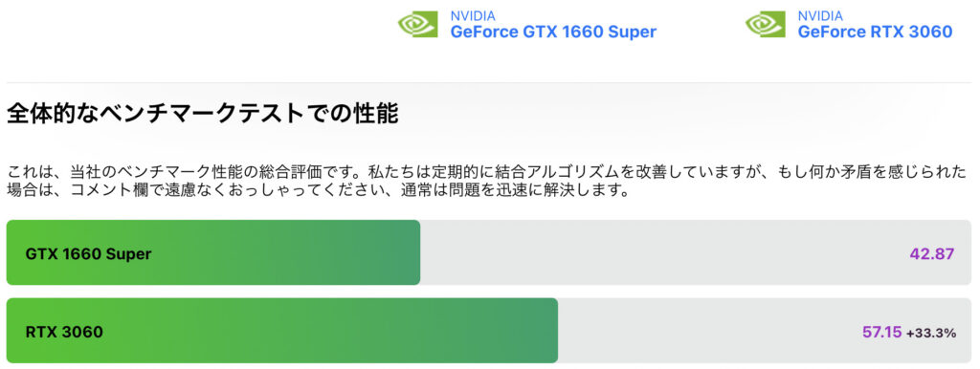Click the gray unfilled part of GTX 1660 Super bar
Viewport: 980px width, 369px height.
pyautogui.click(x=697, y=252)
